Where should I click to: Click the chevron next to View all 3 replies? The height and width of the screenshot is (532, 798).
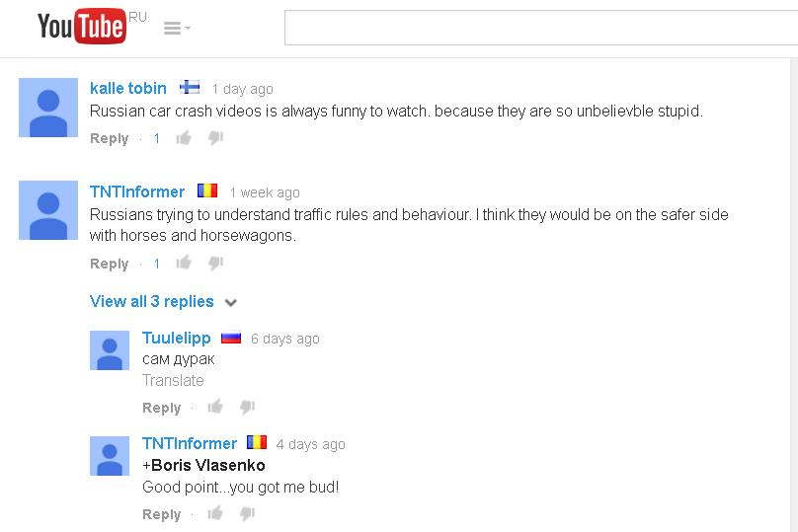coord(231,303)
